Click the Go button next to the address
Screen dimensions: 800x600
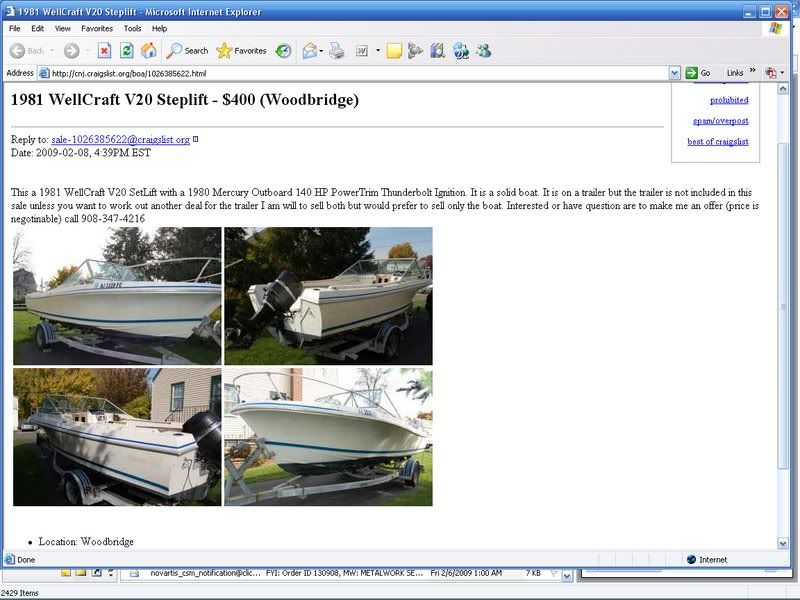(x=698, y=73)
